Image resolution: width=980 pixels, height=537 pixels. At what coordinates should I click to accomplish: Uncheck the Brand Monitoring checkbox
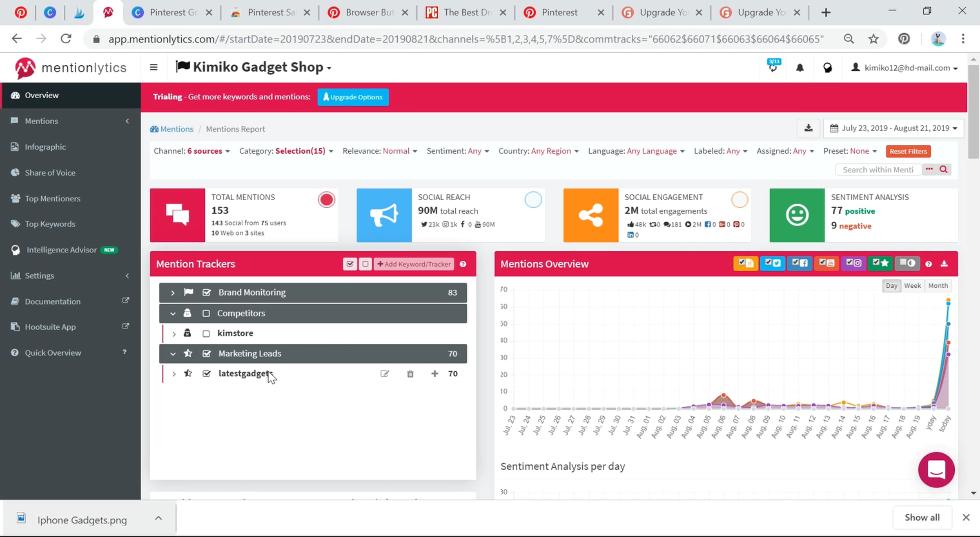click(x=207, y=293)
